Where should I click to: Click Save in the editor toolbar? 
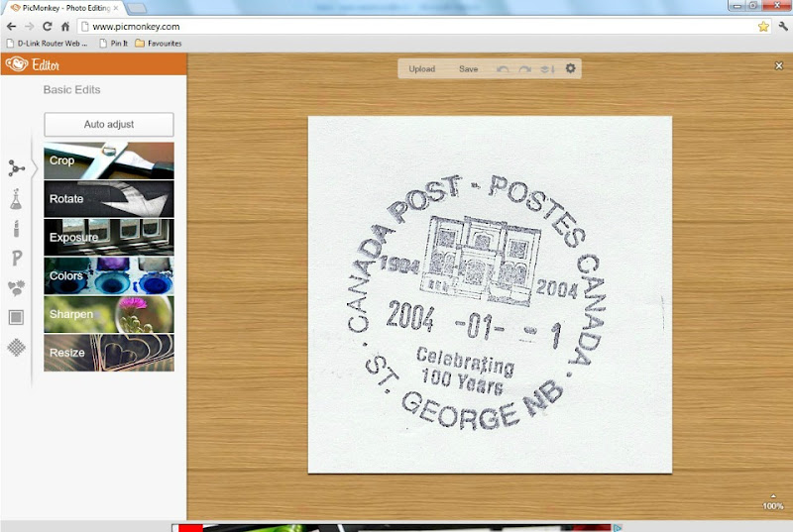pos(468,68)
